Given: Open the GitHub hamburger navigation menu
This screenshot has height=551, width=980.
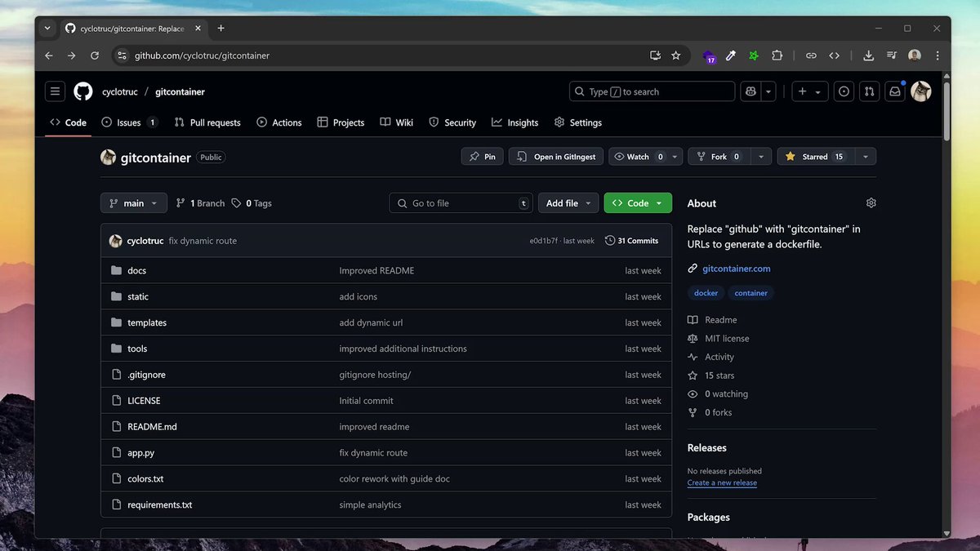Looking at the screenshot, I should (x=55, y=91).
